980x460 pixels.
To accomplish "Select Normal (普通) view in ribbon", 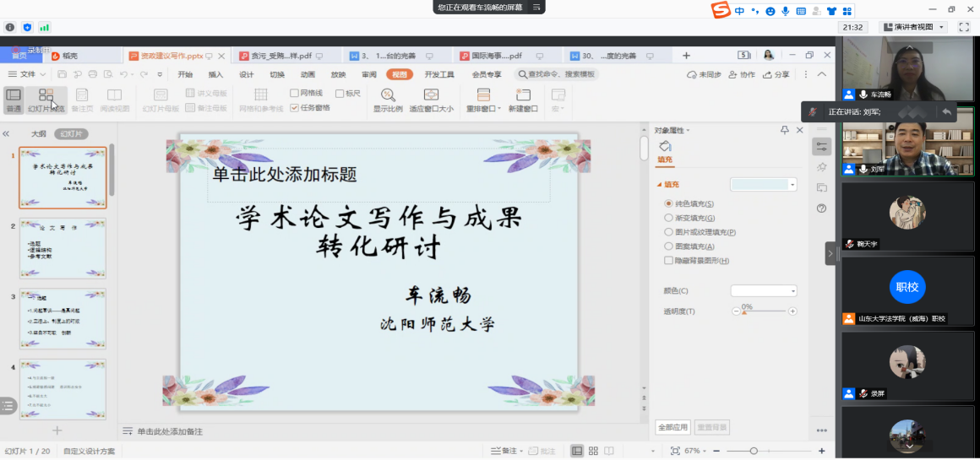I will 14,99.
